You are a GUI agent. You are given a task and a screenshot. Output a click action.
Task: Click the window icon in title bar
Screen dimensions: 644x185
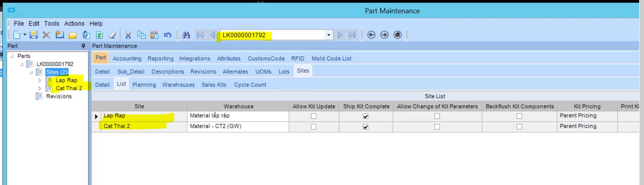[11, 10]
